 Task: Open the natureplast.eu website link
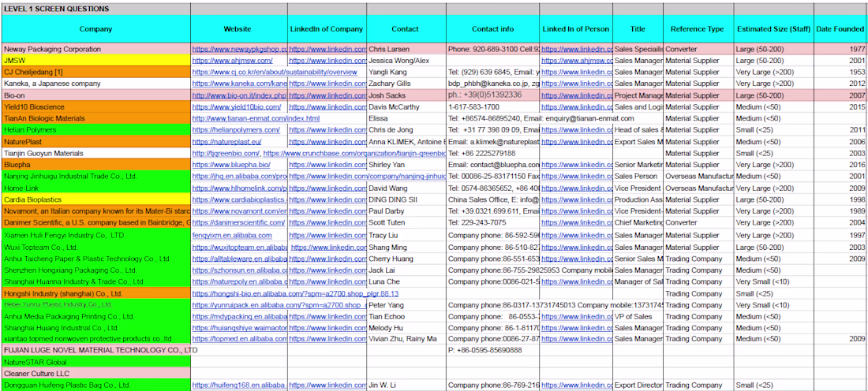point(226,142)
